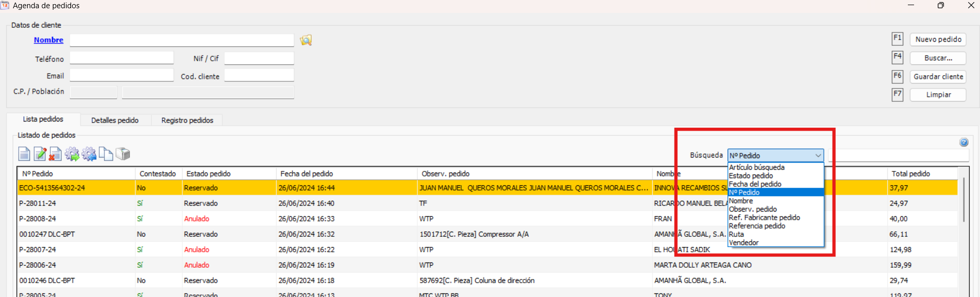Viewport: 980px width, 297px height.
Task: Open the Registro pedidos tab
Action: click(187, 120)
